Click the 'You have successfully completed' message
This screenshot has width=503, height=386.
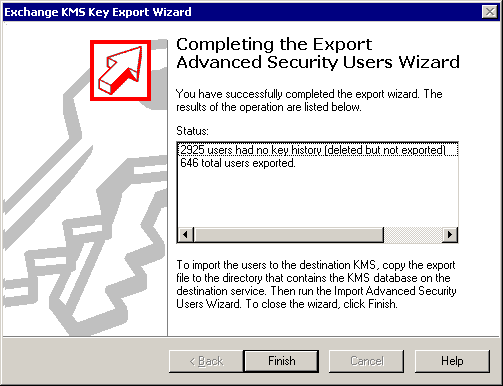tap(309, 100)
